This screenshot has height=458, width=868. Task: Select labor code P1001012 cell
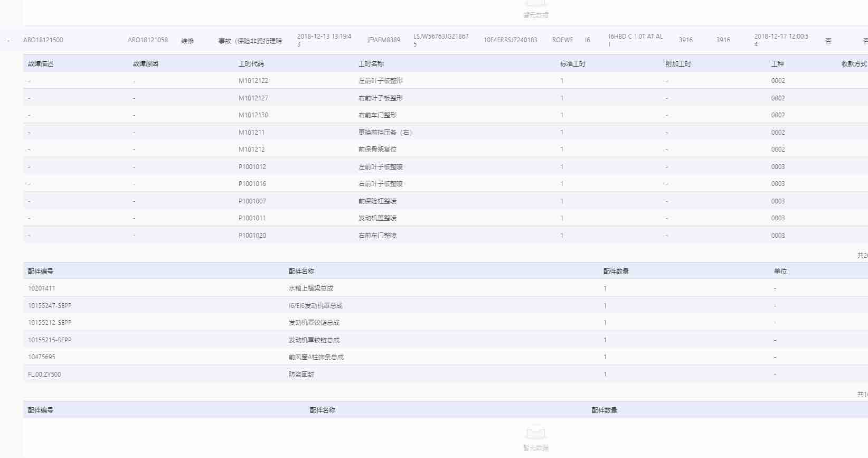[x=252, y=167]
